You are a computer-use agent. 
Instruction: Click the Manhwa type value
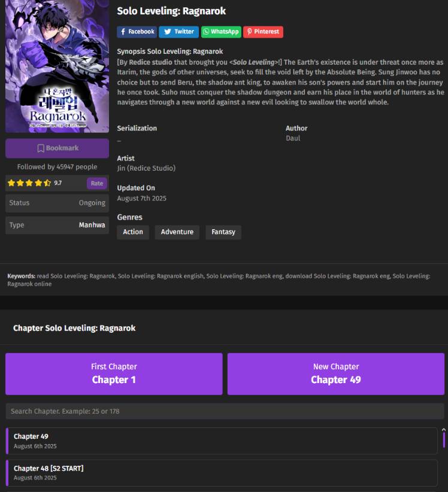tap(92, 225)
